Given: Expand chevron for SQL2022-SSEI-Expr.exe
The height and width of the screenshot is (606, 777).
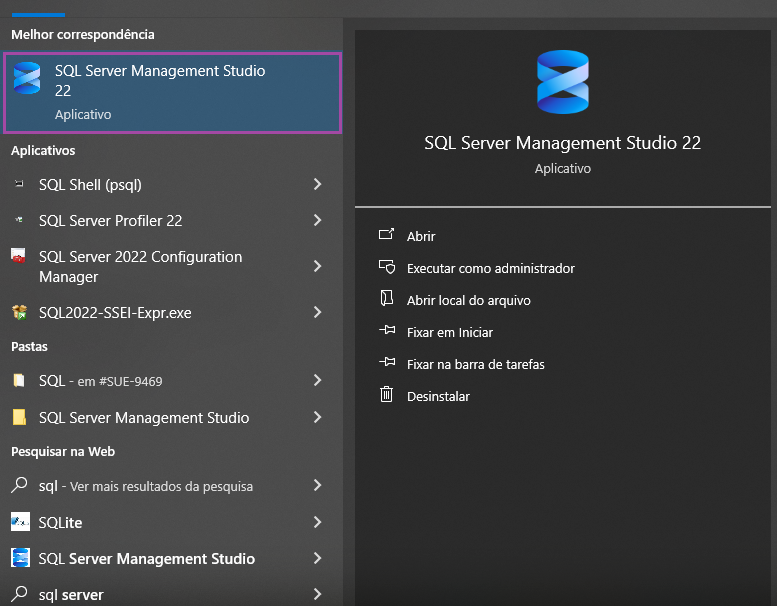Looking at the screenshot, I should (x=318, y=312).
